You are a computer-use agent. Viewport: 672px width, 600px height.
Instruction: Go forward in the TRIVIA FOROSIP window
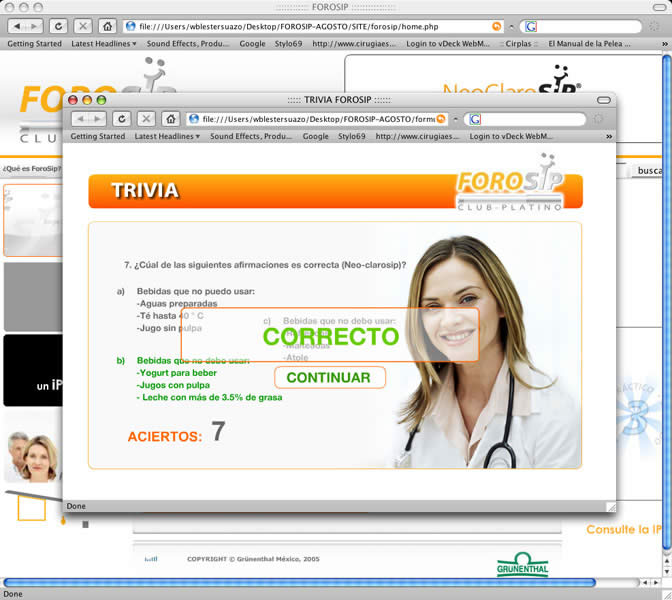98,119
